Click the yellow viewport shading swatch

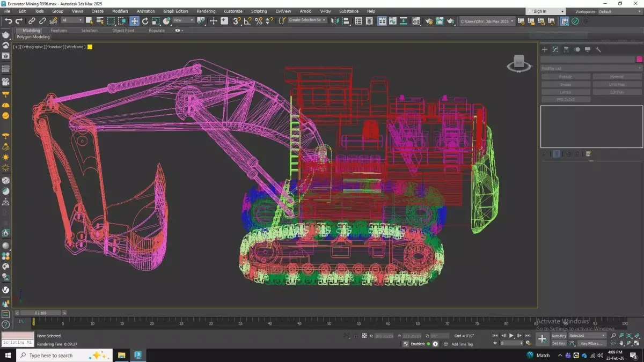(90, 47)
